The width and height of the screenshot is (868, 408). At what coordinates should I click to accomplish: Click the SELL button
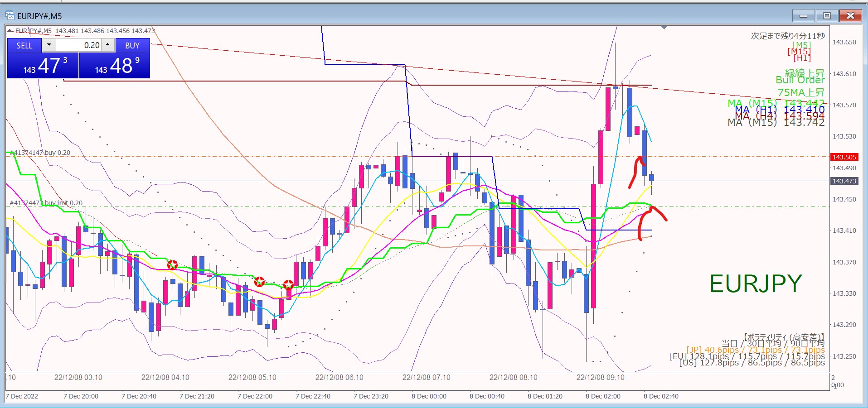pos(24,45)
